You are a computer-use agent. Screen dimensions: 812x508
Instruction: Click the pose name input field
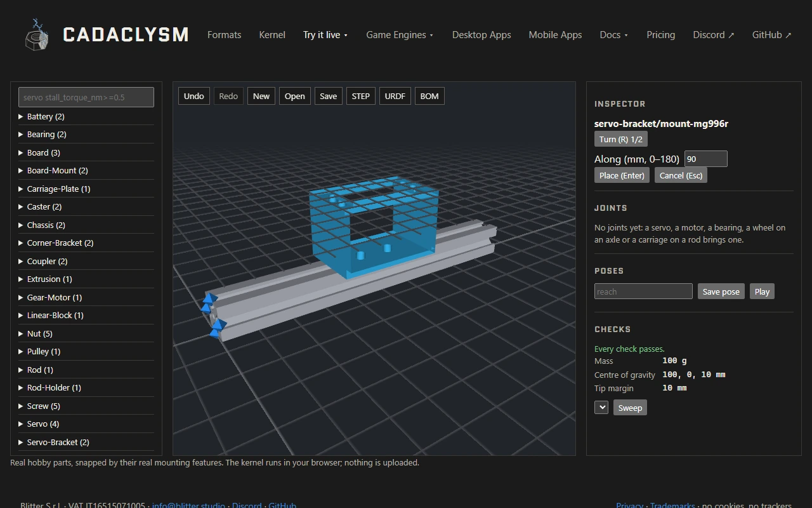point(643,291)
